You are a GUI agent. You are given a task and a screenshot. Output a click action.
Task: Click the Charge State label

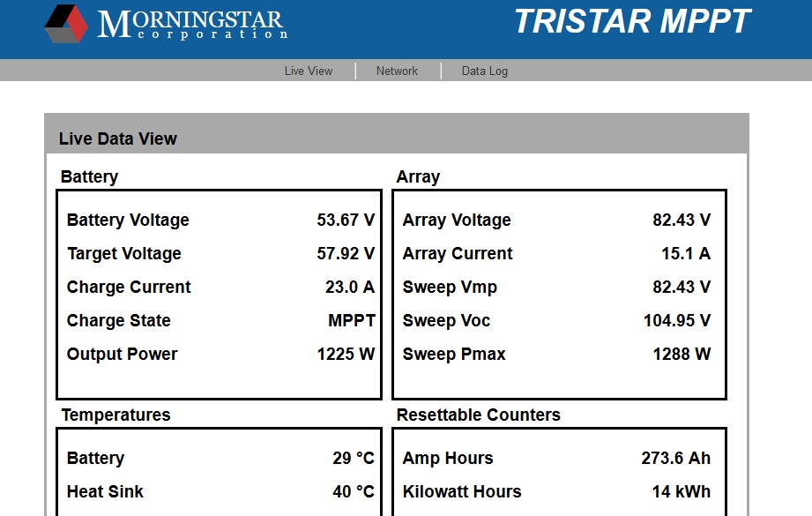coord(119,321)
